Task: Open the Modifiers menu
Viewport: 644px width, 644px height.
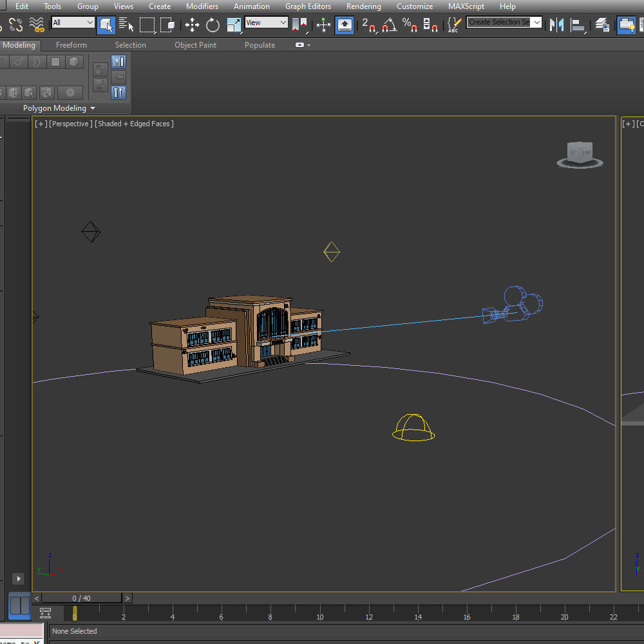Action: [202, 6]
